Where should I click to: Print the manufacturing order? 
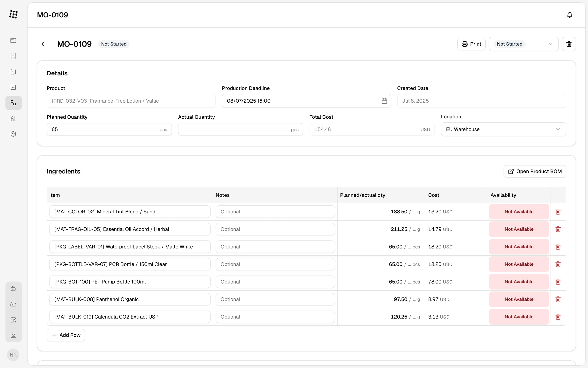(471, 44)
